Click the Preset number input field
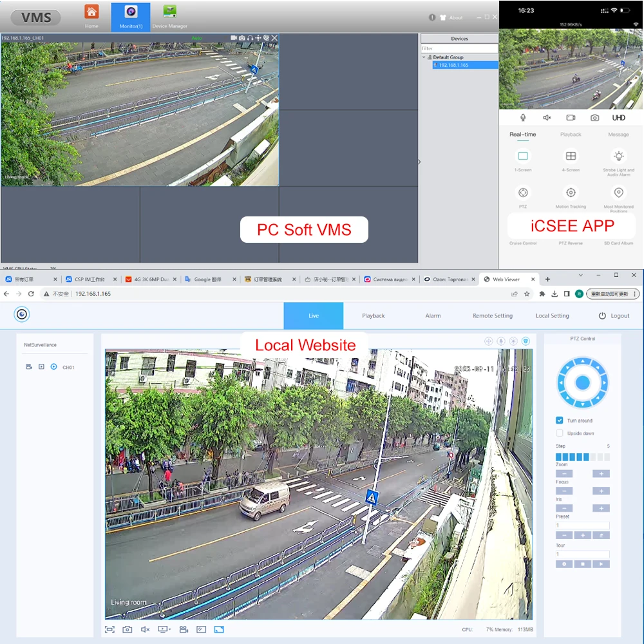The image size is (644, 644). (582, 526)
